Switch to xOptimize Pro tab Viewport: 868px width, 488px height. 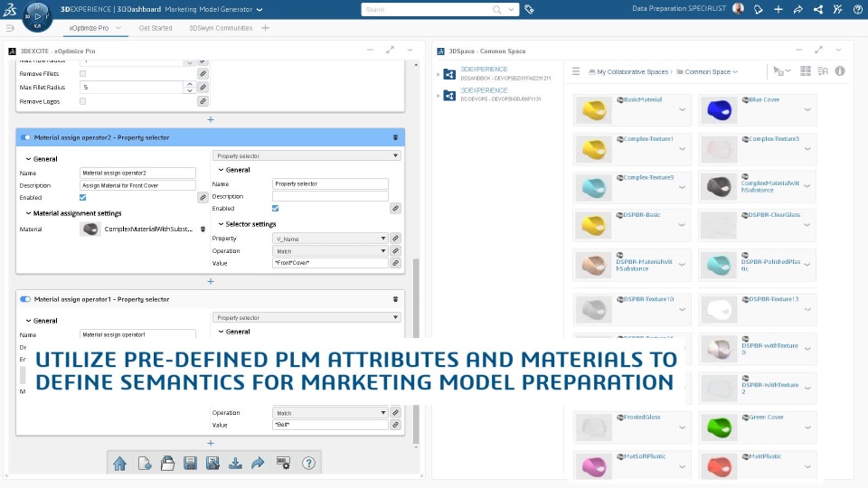click(89, 28)
